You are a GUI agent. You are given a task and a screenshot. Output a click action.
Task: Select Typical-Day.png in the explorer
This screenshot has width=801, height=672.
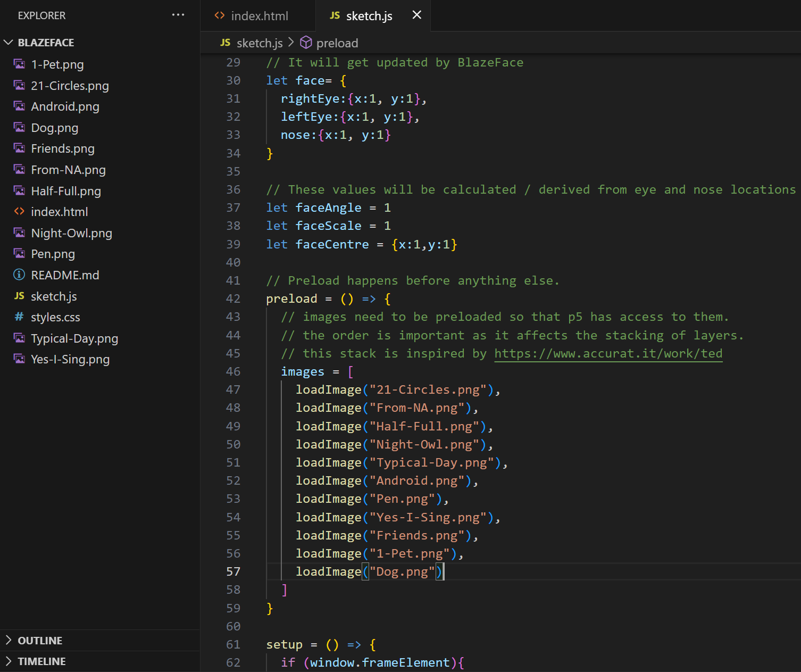74,338
